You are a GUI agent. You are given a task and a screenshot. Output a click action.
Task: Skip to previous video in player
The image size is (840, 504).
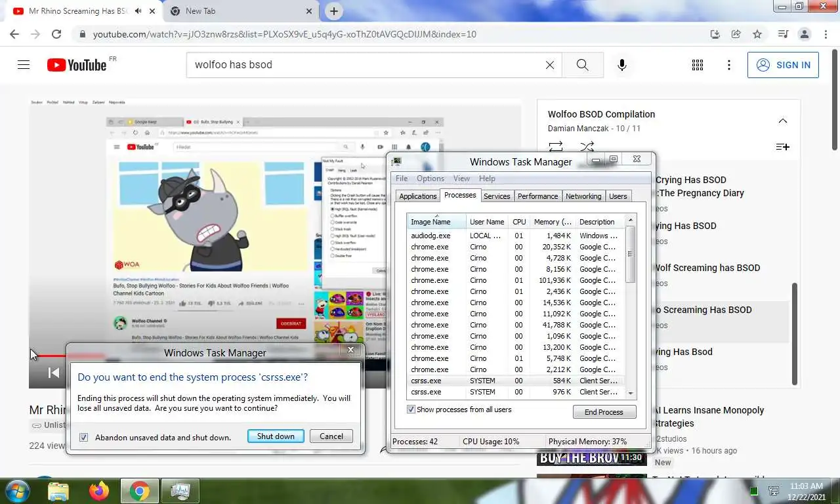coord(54,373)
